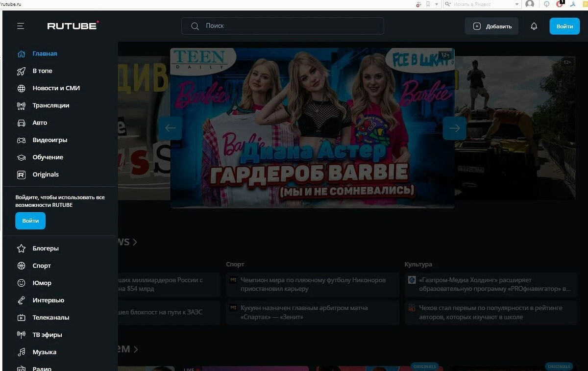Click the gamepad icon for Видеоигры
The height and width of the screenshot is (371, 588).
(21, 140)
